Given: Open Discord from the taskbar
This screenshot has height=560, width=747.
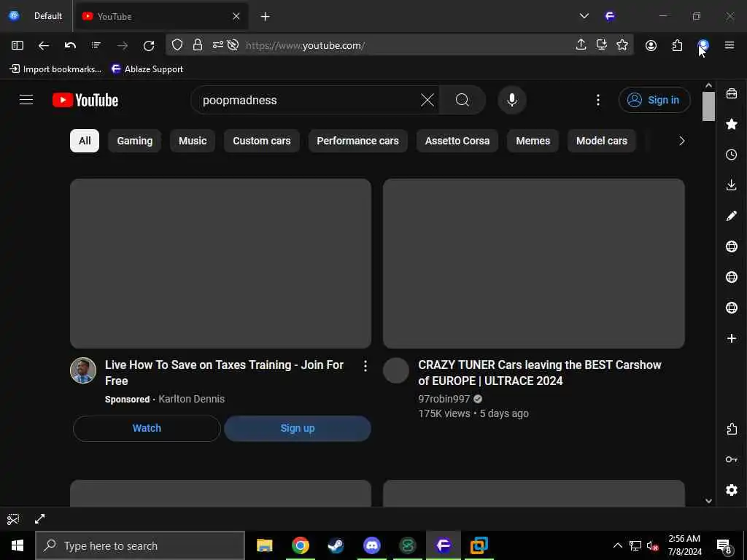Looking at the screenshot, I should coord(371,545).
